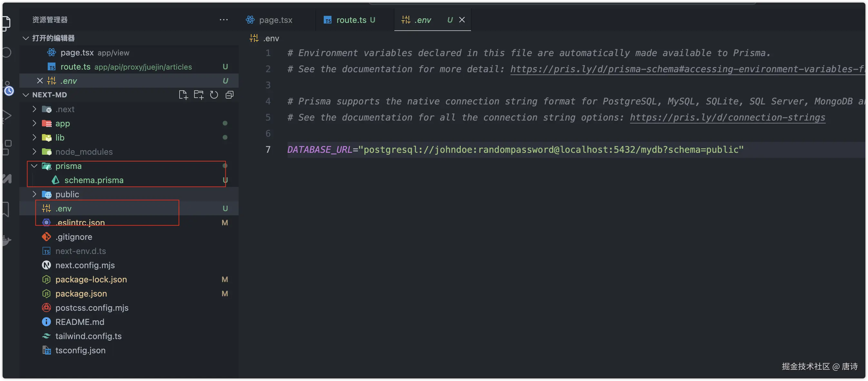Open tailwind.config.ts file
The image size is (868, 381).
(x=129, y=336)
